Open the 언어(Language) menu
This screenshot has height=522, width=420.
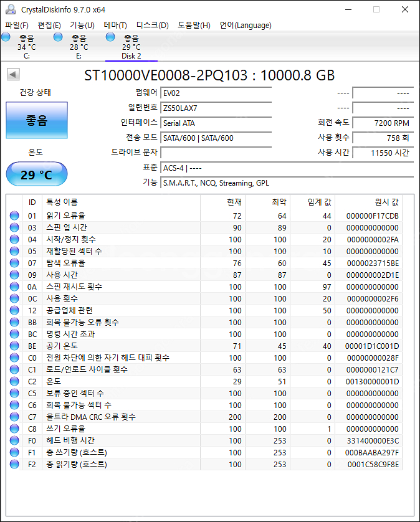tap(246, 26)
